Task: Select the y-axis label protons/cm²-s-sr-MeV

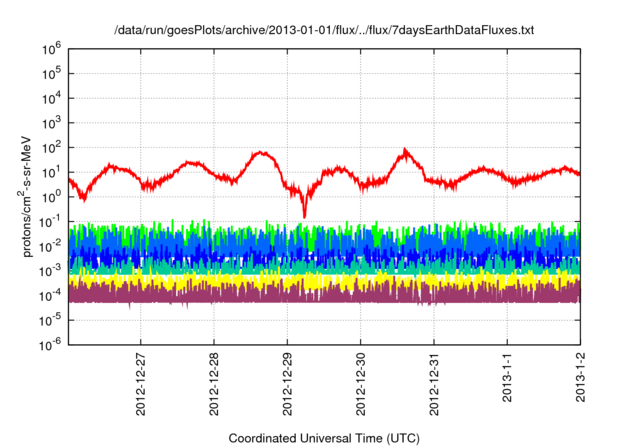Action: (x=25, y=196)
